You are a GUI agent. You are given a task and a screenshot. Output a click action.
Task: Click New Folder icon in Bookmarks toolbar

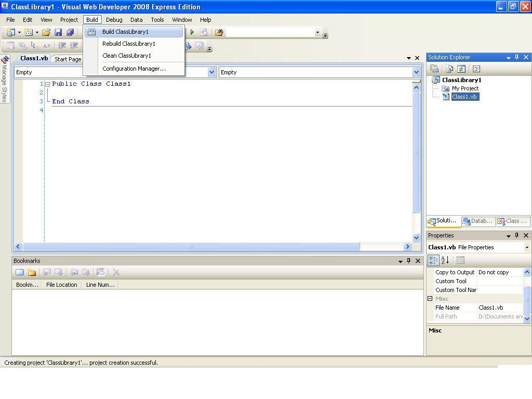pos(32,272)
